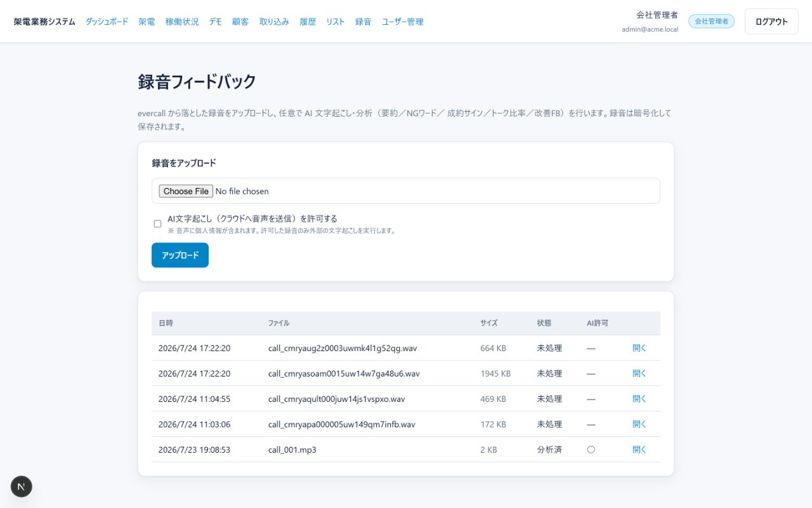Click the blue アップロード button
Viewport: 812px width, 508px height.
180,255
